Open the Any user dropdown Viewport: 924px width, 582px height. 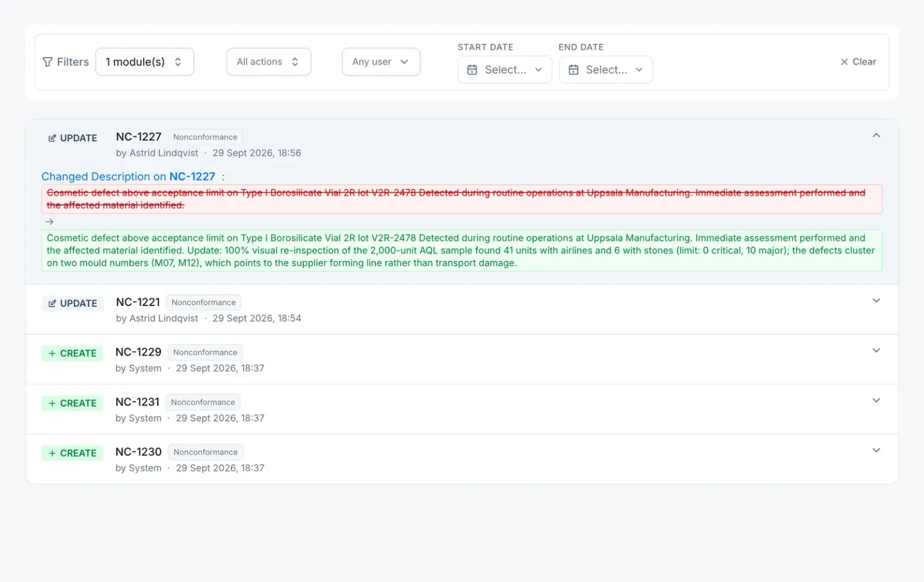381,62
